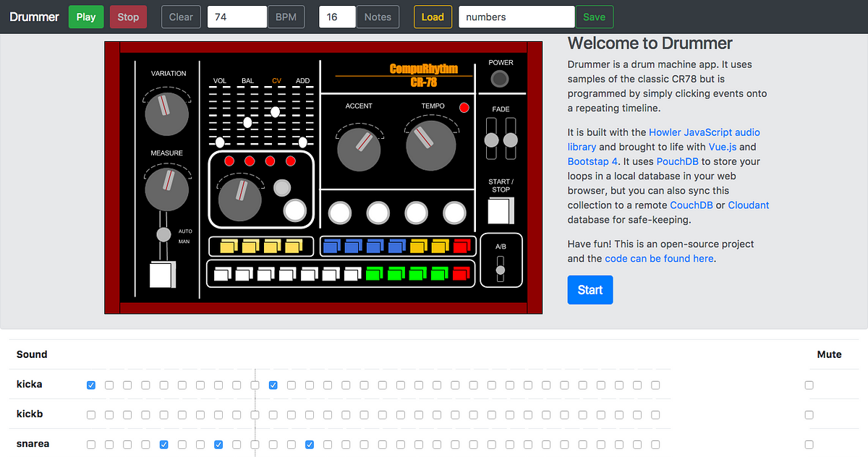The height and width of the screenshot is (457, 868).
Task: Click the first yellow pad in the four-pad yellow group
Action: [x=227, y=247]
